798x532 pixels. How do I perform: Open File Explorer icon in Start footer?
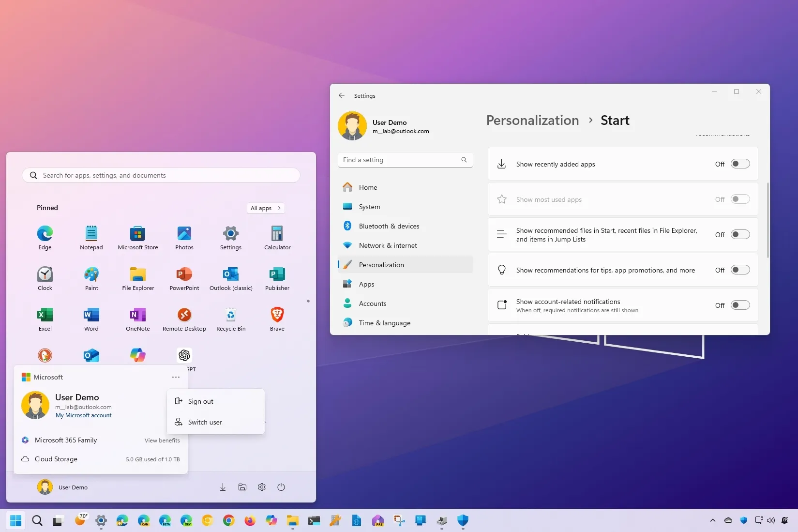pos(242,487)
